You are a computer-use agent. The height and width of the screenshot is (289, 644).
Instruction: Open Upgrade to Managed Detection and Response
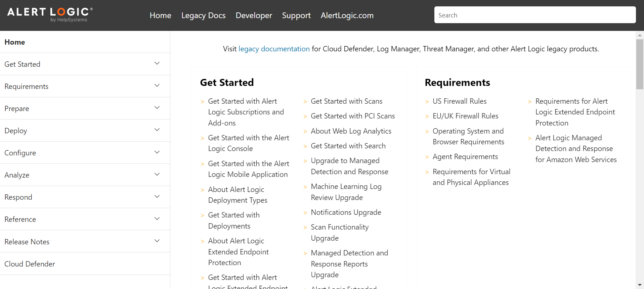(x=350, y=166)
